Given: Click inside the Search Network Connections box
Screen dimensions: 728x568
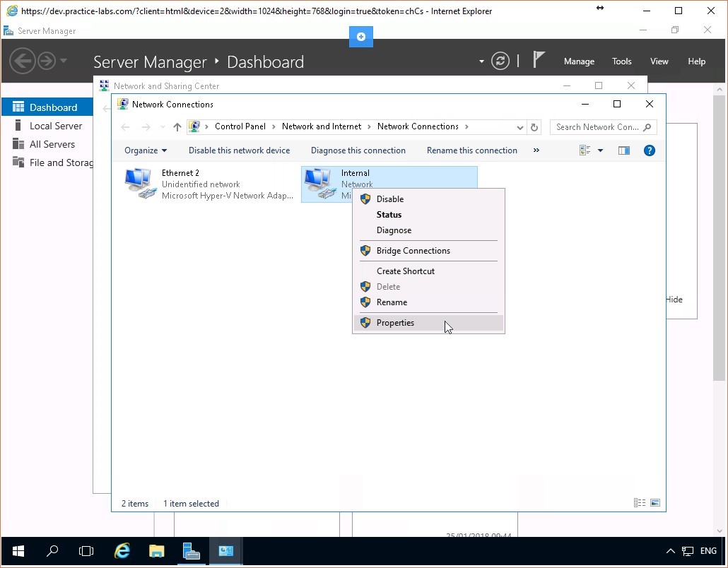Looking at the screenshot, I should click(599, 126).
